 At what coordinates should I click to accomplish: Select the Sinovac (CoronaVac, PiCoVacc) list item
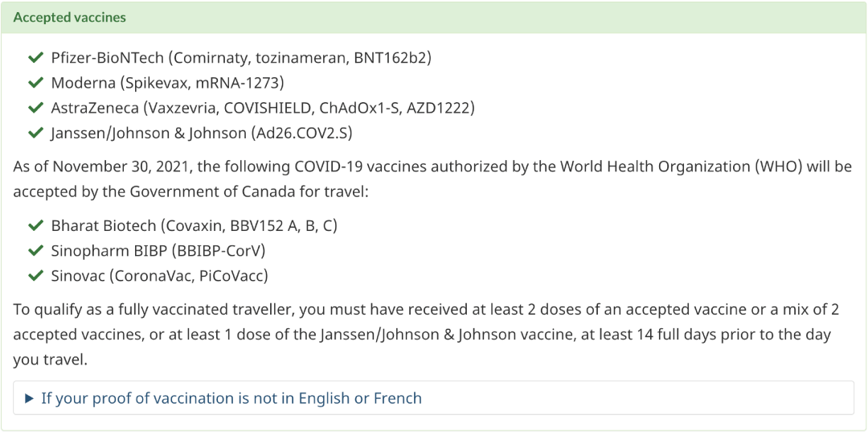pyautogui.click(x=160, y=276)
